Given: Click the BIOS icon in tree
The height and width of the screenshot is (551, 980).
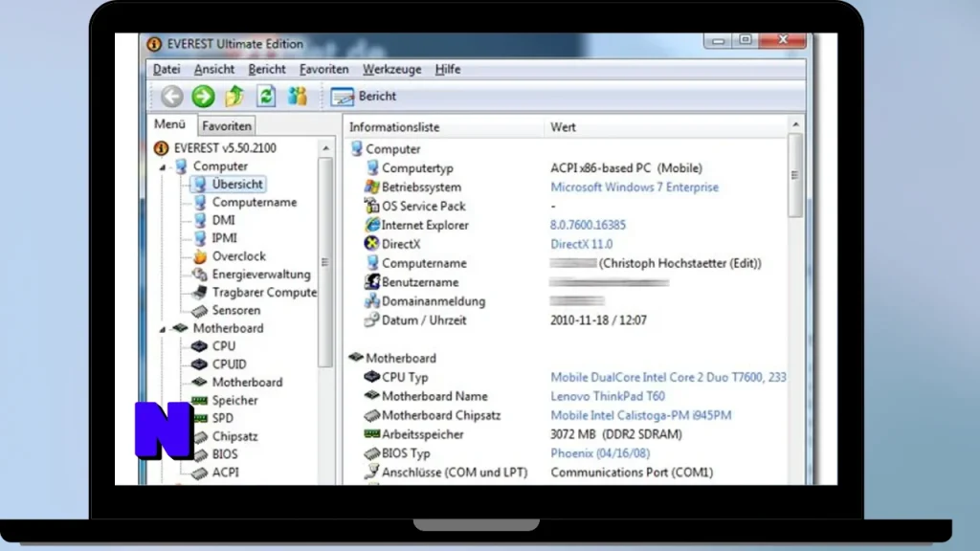Looking at the screenshot, I should (201, 454).
